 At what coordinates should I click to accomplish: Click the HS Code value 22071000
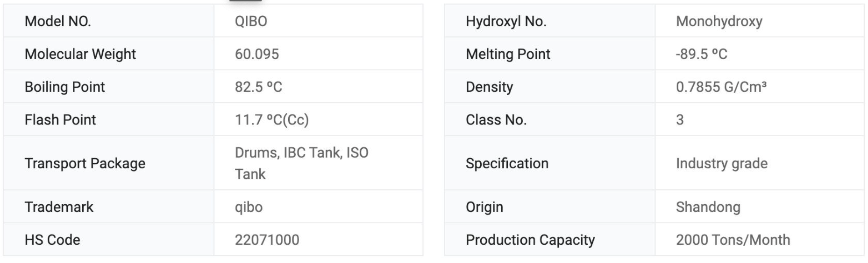point(267,240)
